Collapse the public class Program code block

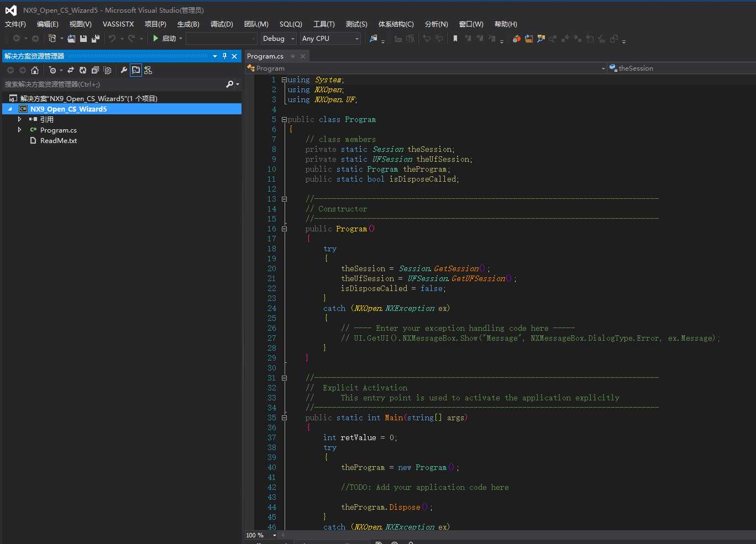pyautogui.click(x=284, y=119)
